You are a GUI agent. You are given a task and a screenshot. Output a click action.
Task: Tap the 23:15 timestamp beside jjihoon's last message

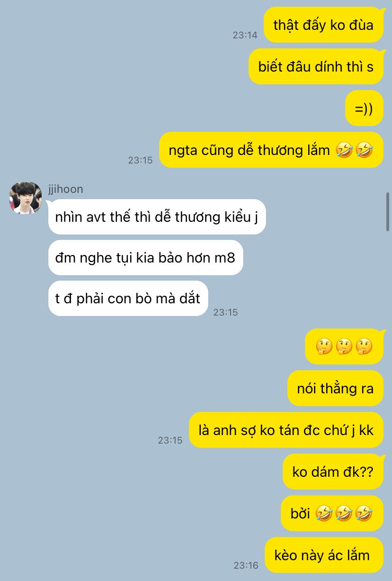point(225,312)
